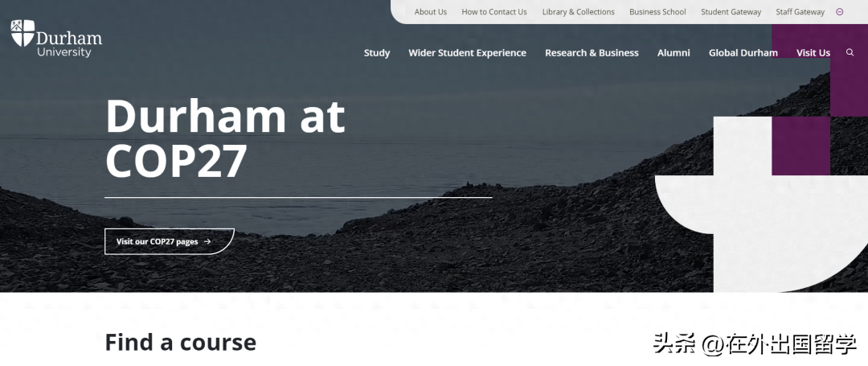Select the Visit Us nav item
868x366 pixels.
tap(813, 52)
